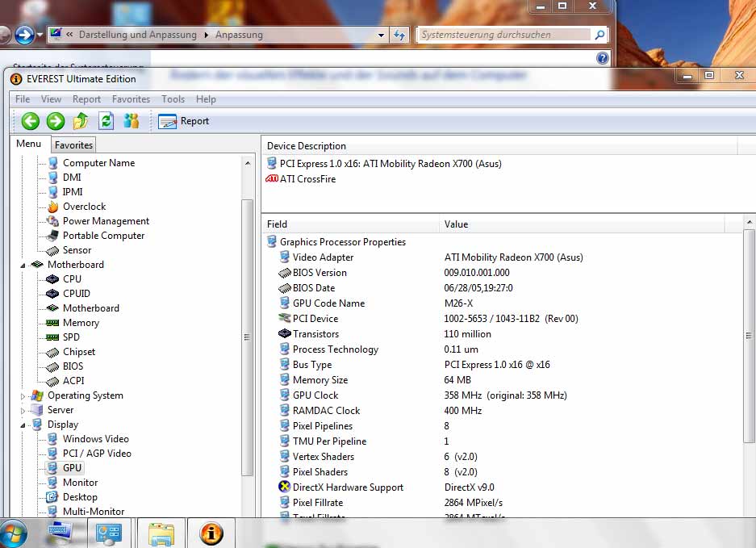The image size is (756, 548).
Task: Open Power Management page
Action: [x=106, y=221]
